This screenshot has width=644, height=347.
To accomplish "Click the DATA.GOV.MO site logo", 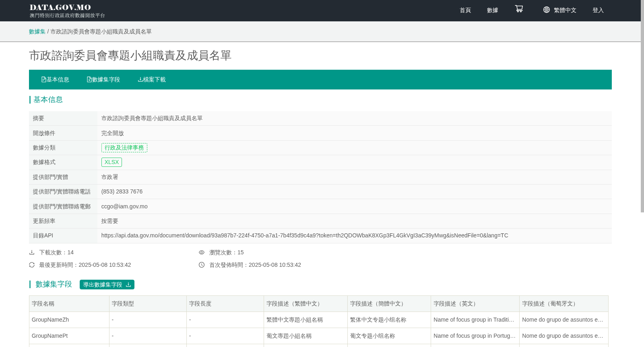I will coord(67,10).
